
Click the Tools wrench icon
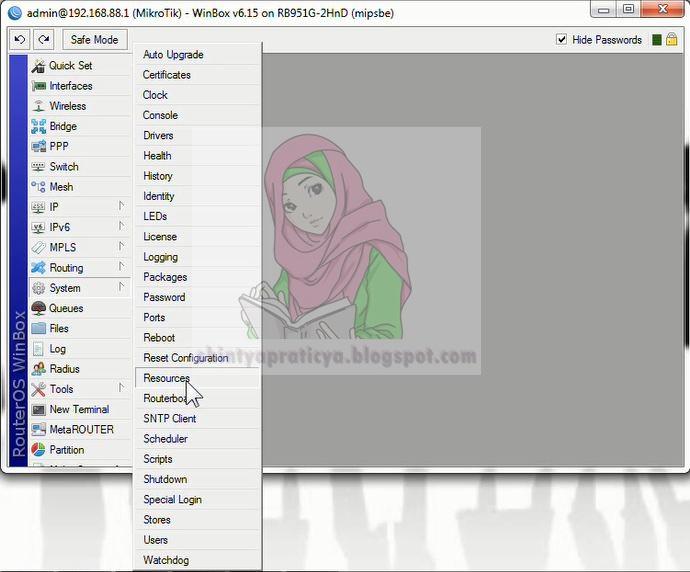pyautogui.click(x=38, y=389)
